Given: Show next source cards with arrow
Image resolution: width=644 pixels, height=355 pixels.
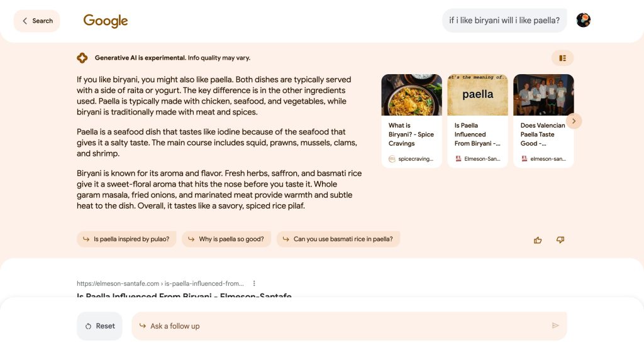Looking at the screenshot, I should coord(574,121).
